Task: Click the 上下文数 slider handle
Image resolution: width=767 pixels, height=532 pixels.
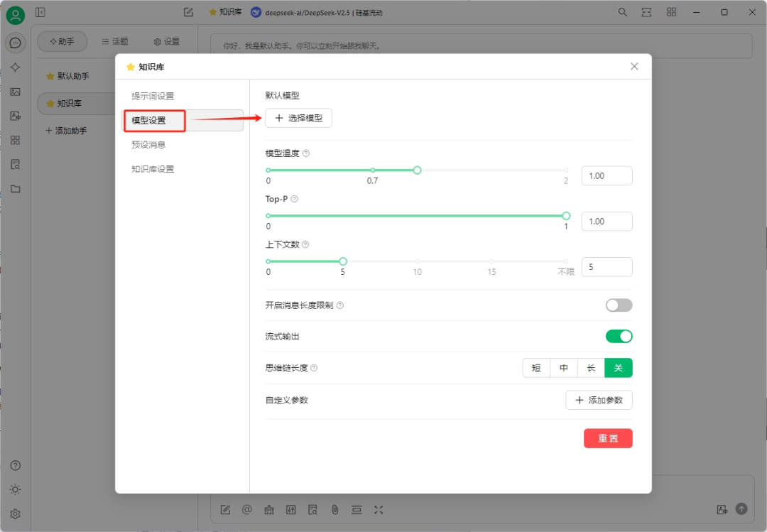Action: pos(343,261)
